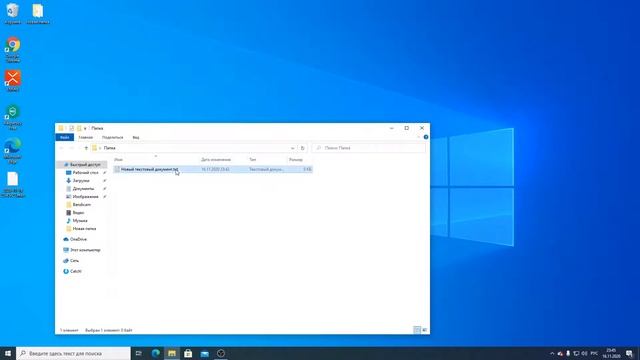Viewport: 640px width, 360px height.
Task: Refresh the folder view
Action: coord(303,148)
